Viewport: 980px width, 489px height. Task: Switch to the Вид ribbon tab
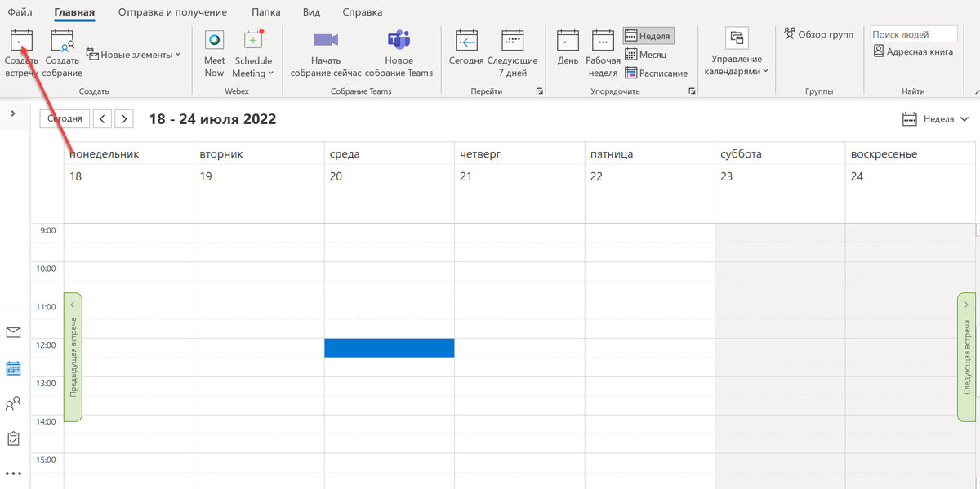tap(310, 11)
